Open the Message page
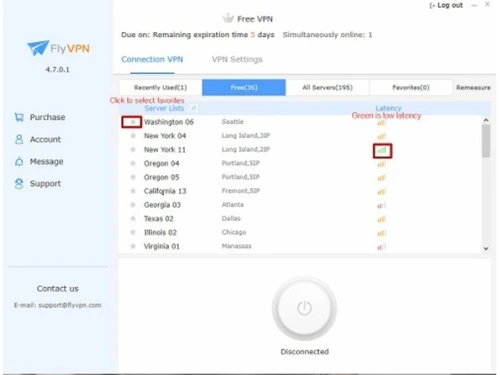This screenshot has width=500, height=375. click(47, 162)
